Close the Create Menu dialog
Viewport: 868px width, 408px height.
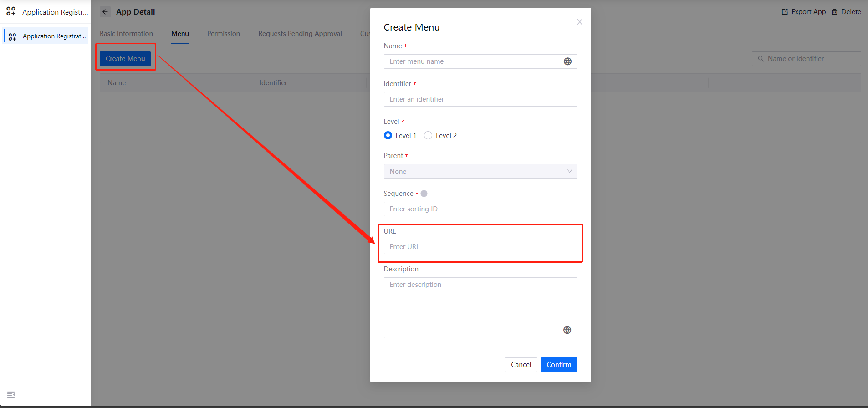(579, 22)
